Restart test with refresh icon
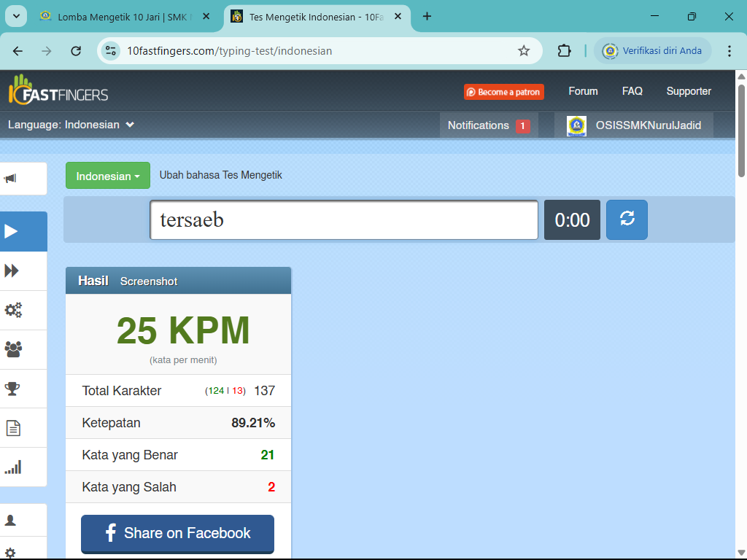The image size is (747, 560). 627,219
